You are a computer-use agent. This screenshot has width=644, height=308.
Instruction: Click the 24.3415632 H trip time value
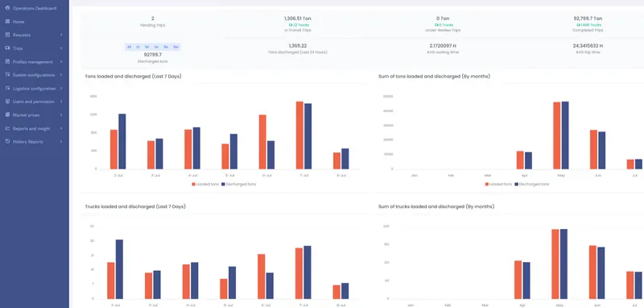(588, 46)
